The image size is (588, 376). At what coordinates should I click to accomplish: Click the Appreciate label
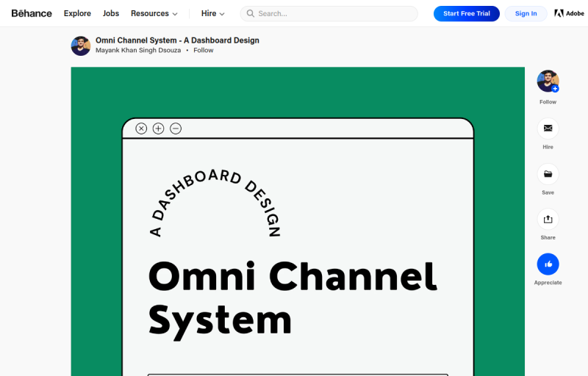548,283
